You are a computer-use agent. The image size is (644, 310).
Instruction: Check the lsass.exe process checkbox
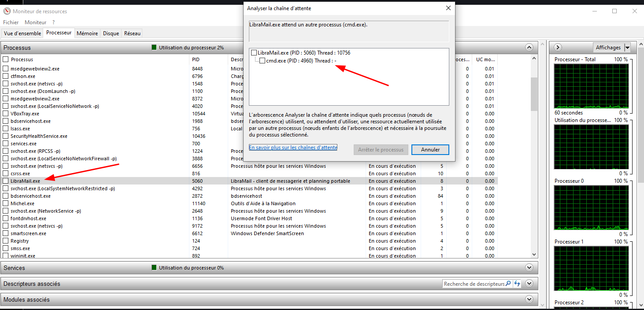point(6,129)
